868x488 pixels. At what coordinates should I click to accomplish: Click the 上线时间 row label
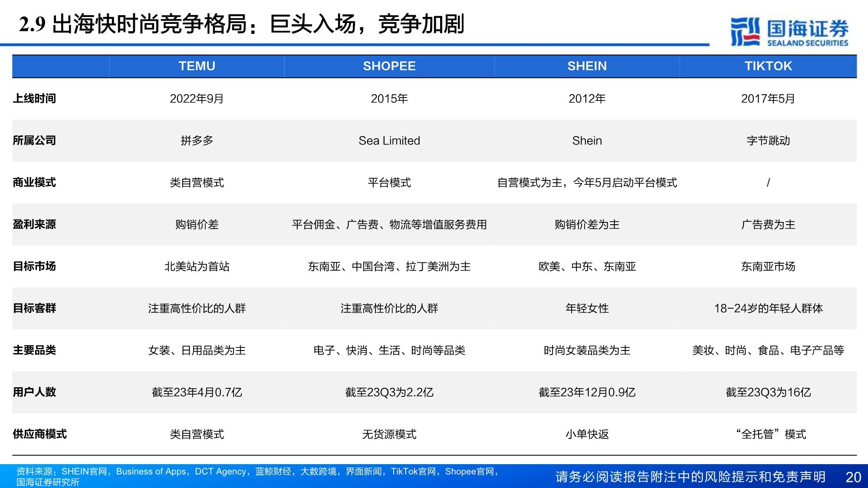34,98
